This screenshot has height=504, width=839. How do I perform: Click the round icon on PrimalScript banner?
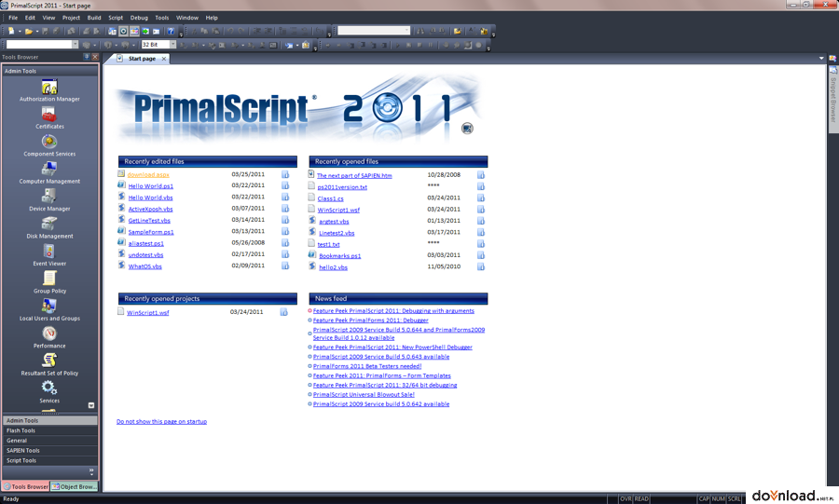pos(467,129)
